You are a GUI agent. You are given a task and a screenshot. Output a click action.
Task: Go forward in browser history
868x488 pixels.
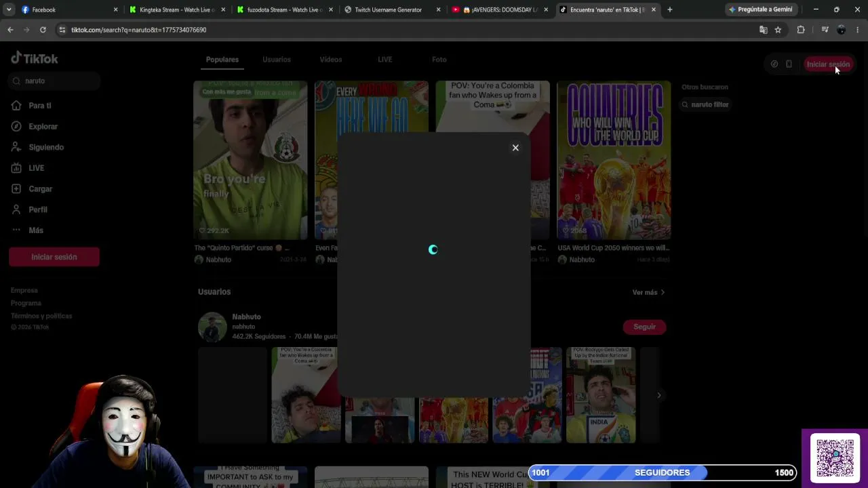(26, 30)
